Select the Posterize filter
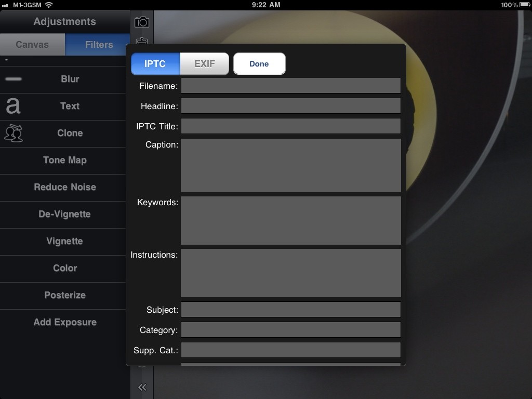The height and width of the screenshot is (399, 532). click(65, 295)
